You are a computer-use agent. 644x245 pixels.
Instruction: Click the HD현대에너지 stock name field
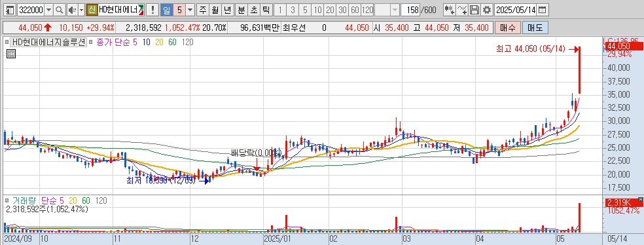[121, 9]
